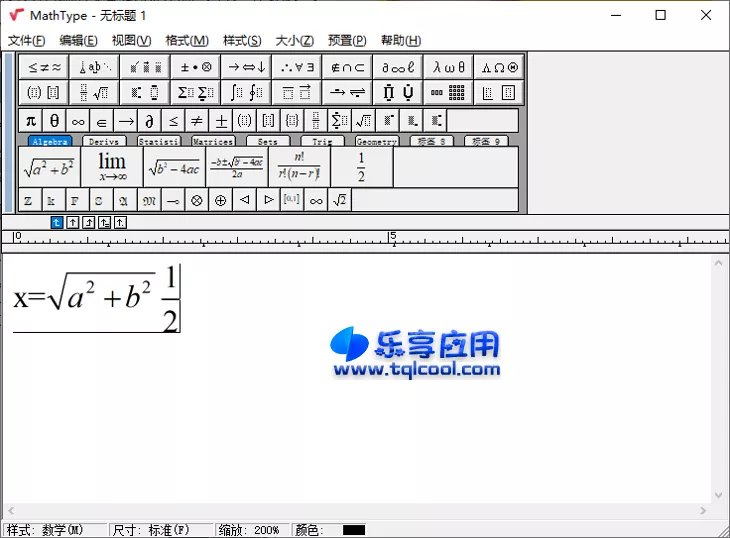
Task: Insert the lim x→∞ expression
Action: pos(112,167)
